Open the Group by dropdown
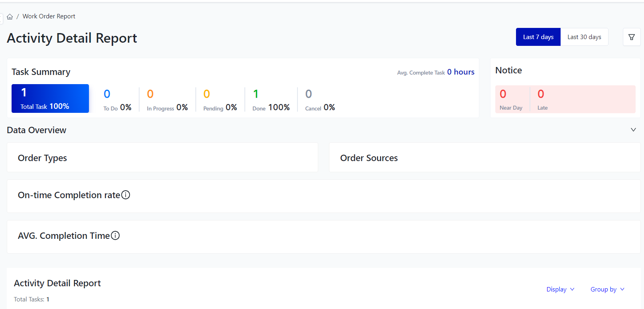644x309 pixels. click(x=607, y=289)
